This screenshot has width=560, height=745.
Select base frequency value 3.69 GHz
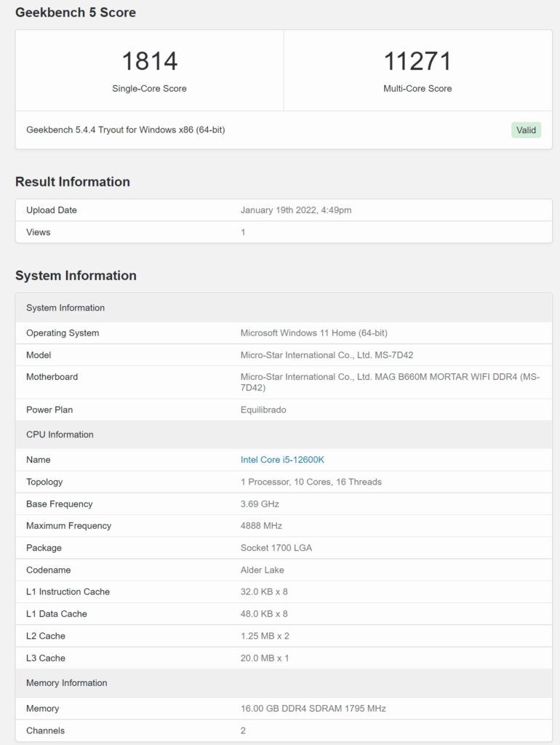click(260, 503)
